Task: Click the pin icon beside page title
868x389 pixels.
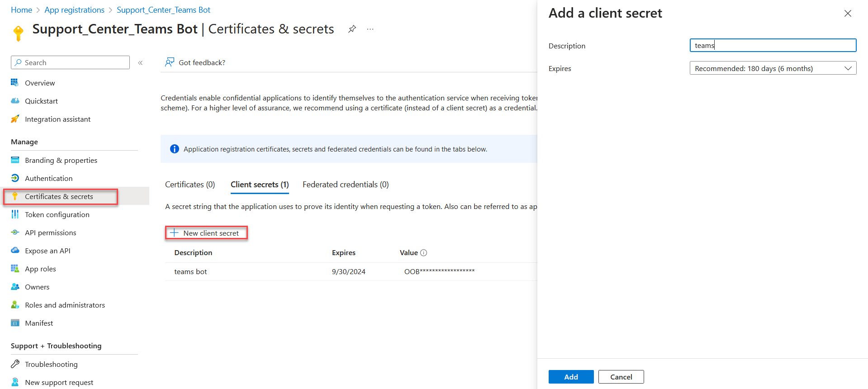Action: [352, 29]
